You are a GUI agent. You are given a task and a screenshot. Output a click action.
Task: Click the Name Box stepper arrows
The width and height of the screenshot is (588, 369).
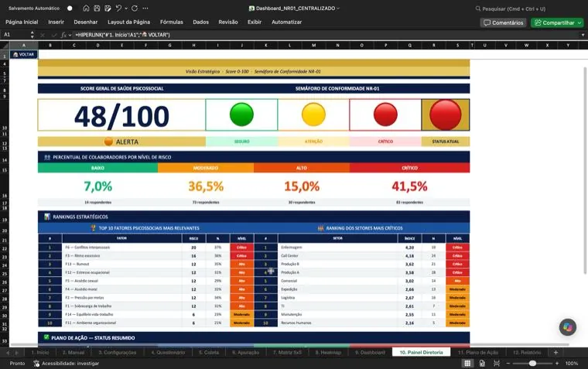pyautogui.click(x=32, y=35)
